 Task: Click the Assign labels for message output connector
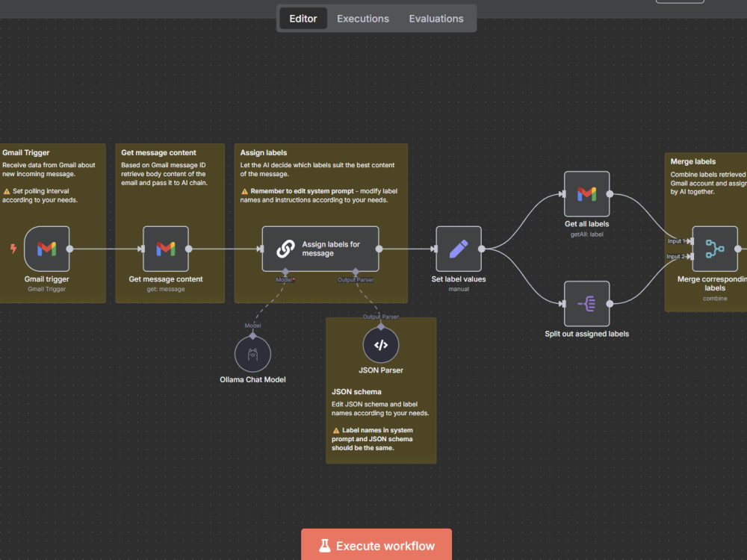379,249
